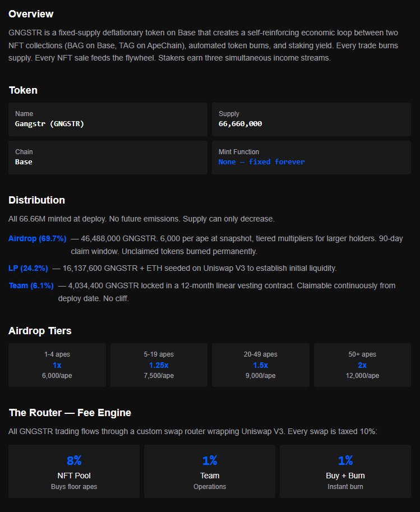
Task: Click the 'None — fixed forever' text
Action: tap(261, 162)
